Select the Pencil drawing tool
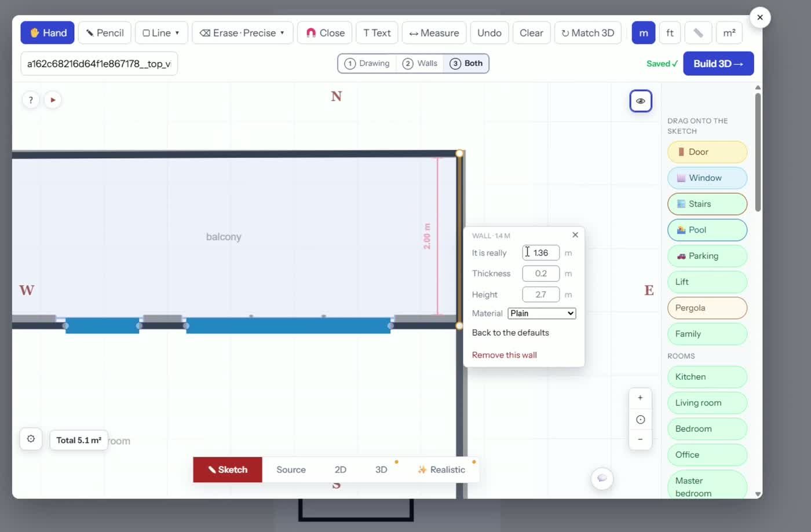This screenshot has height=532, width=811. click(x=105, y=33)
